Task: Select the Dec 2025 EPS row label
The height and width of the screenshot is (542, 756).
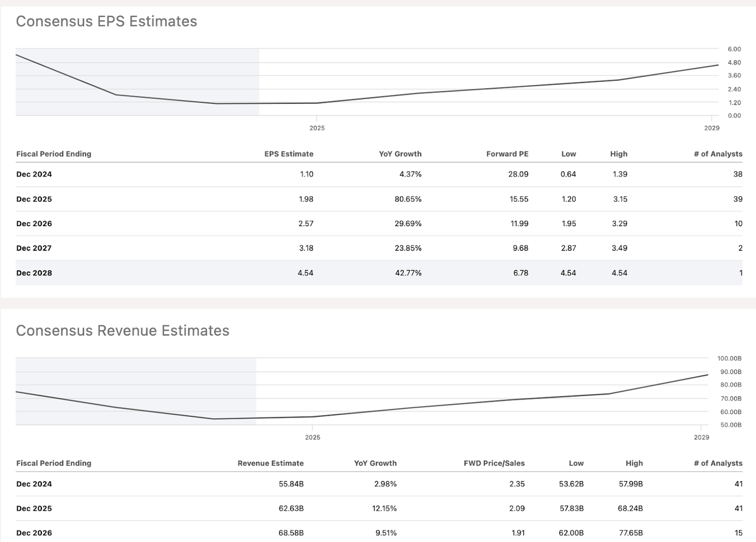Action: (34, 200)
